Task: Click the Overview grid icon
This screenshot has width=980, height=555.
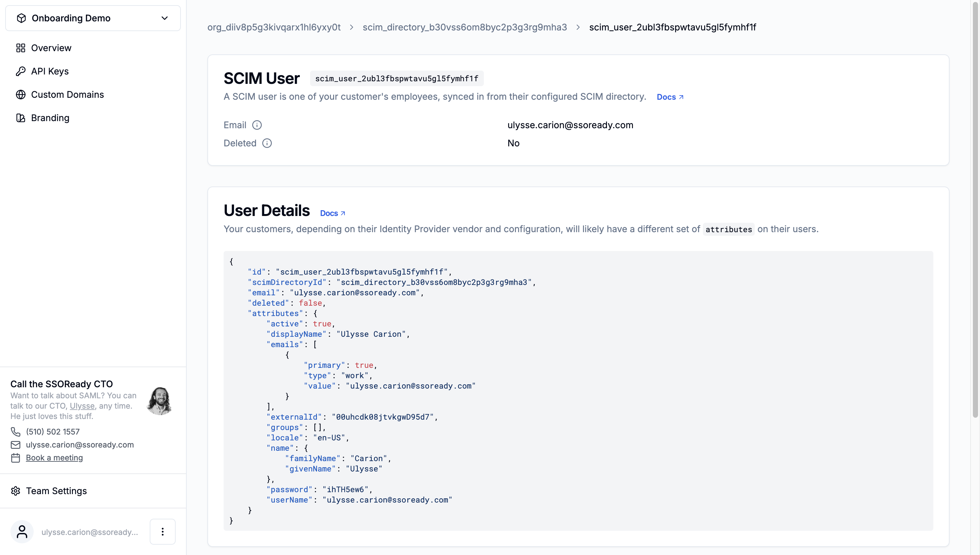Action: tap(21, 48)
